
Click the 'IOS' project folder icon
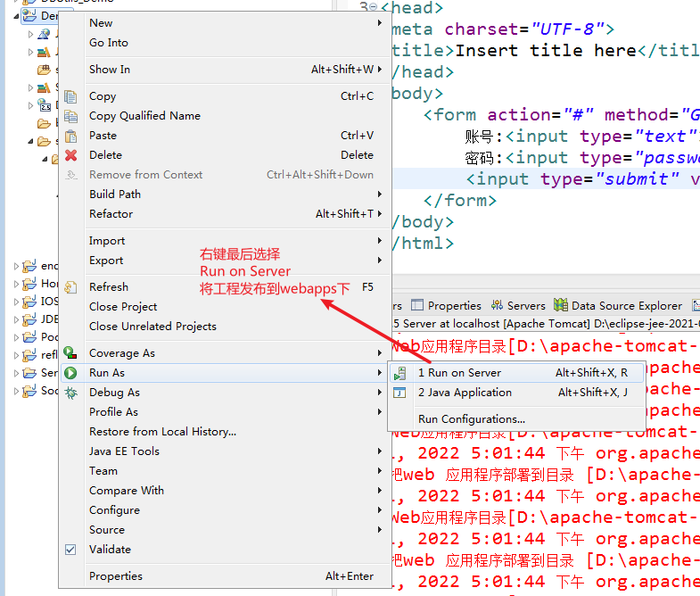tap(29, 302)
